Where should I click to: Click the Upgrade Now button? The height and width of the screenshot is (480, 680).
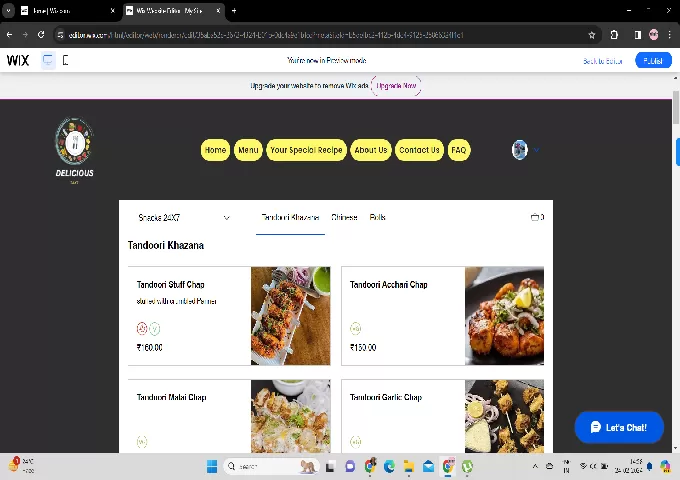click(396, 86)
